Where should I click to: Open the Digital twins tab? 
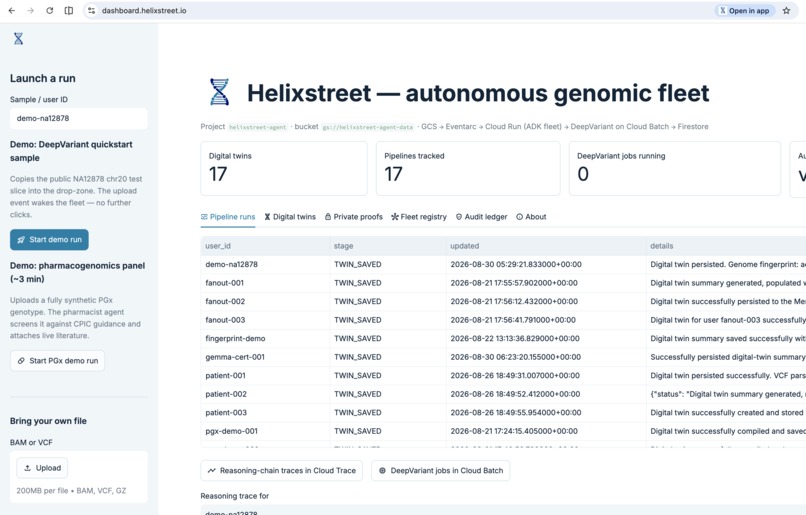click(290, 217)
